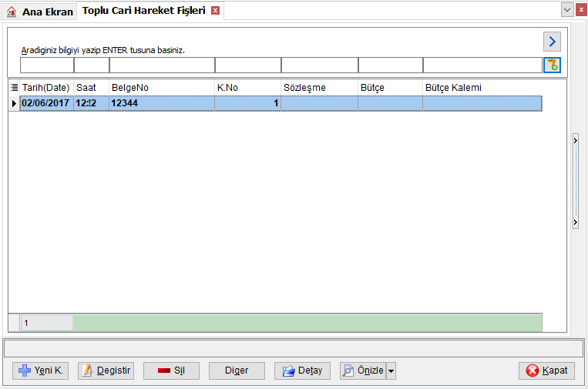588x389 pixels.
Task: Select the BelgeNo cell 12344
Action: pos(162,103)
